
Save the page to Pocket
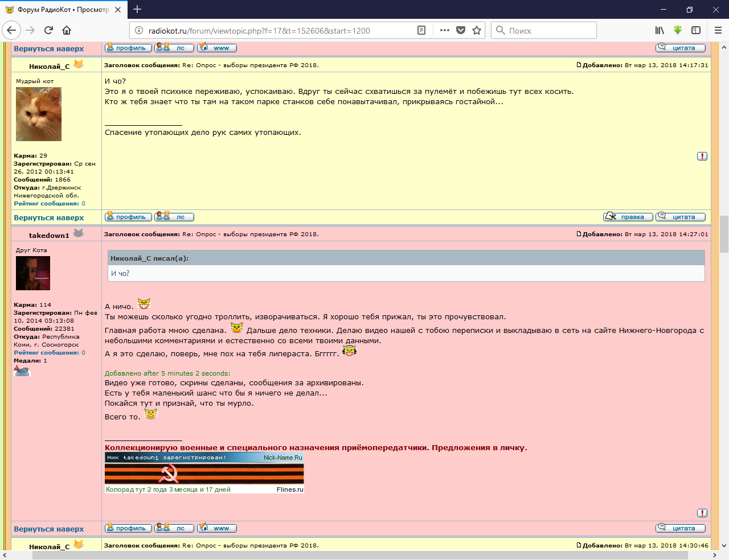461,30
